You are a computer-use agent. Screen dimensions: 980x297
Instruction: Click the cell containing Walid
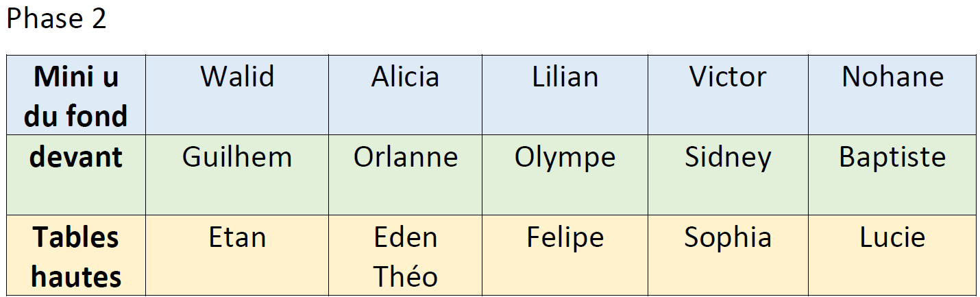(x=237, y=77)
